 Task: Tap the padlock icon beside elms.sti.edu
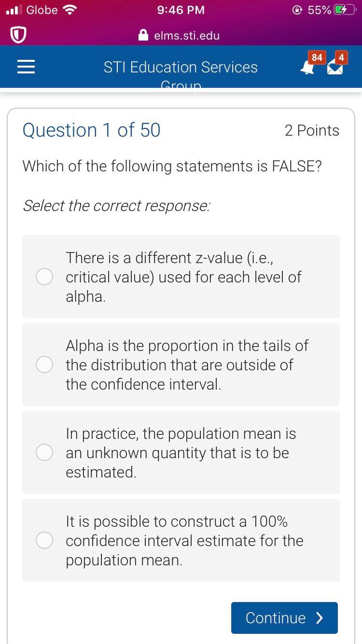pos(142,35)
